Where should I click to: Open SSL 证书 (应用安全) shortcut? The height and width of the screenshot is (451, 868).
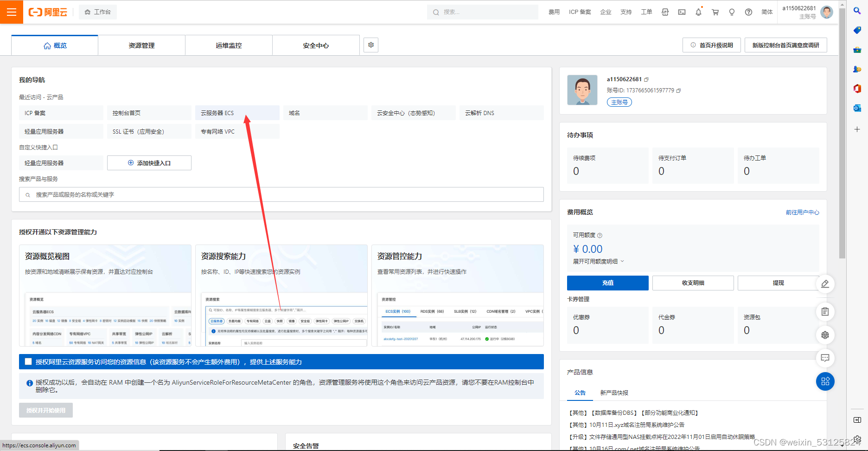pyautogui.click(x=149, y=131)
